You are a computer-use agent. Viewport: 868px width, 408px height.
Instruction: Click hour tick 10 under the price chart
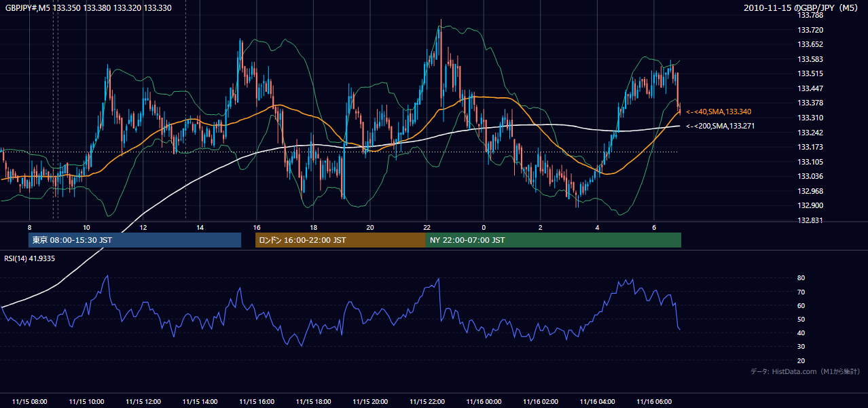click(86, 227)
